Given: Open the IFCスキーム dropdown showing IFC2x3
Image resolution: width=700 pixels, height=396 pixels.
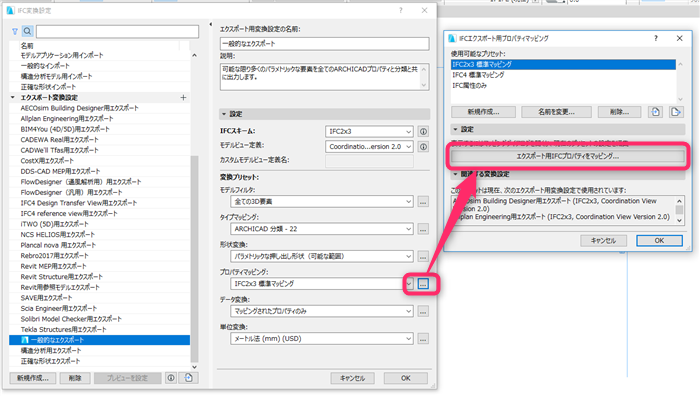Looking at the screenshot, I should [369, 131].
